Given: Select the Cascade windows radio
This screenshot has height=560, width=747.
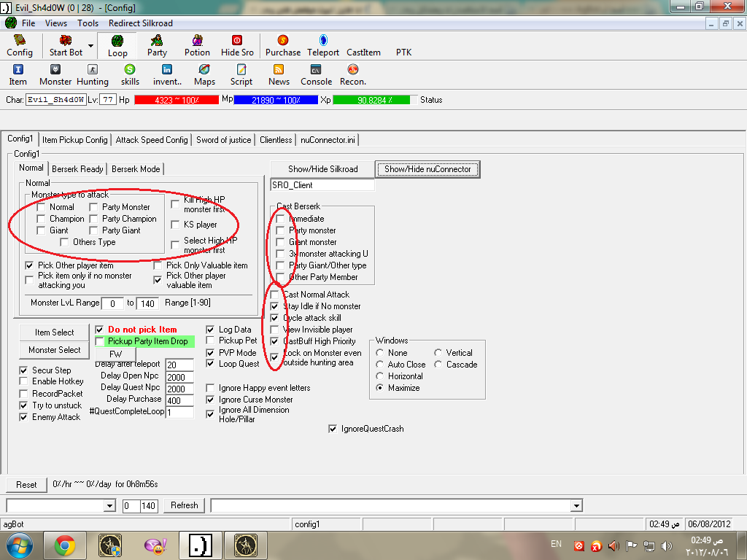Looking at the screenshot, I should [x=438, y=365].
